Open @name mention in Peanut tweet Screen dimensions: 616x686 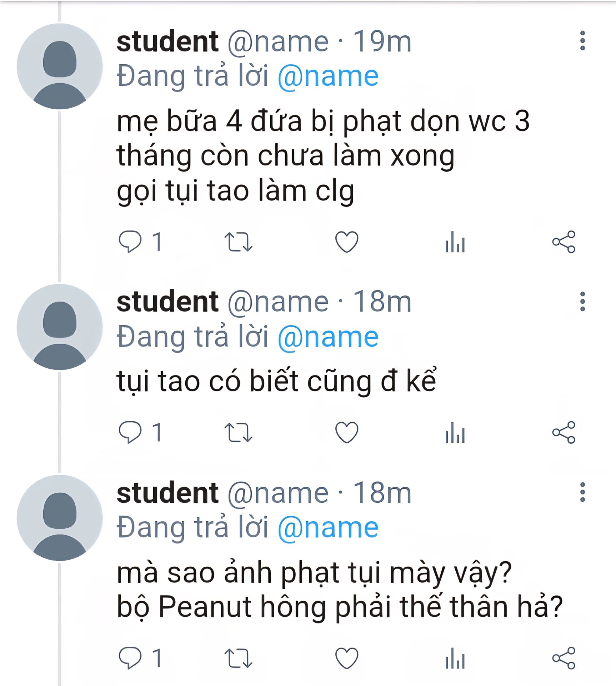click(328, 528)
